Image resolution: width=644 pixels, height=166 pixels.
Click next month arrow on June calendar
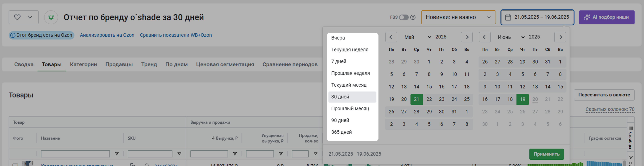[560, 37]
